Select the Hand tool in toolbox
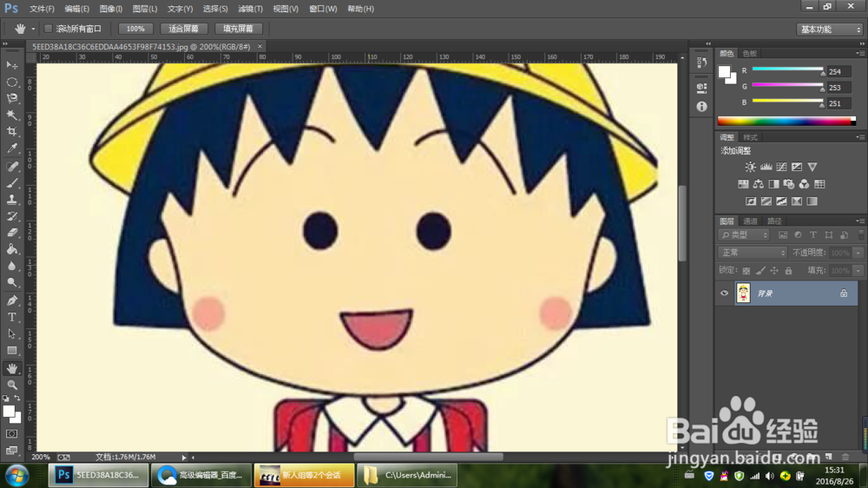The height and width of the screenshot is (488, 868). click(11, 368)
